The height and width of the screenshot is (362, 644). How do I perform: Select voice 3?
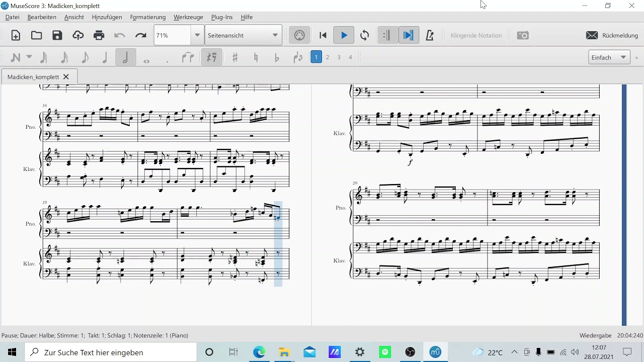coord(339,57)
